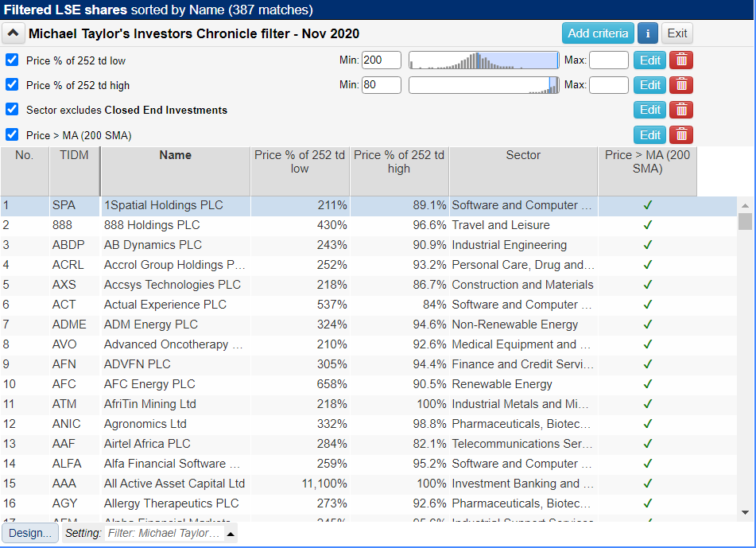
Task: Sort by the Sector column header
Action: pyautogui.click(x=523, y=171)
